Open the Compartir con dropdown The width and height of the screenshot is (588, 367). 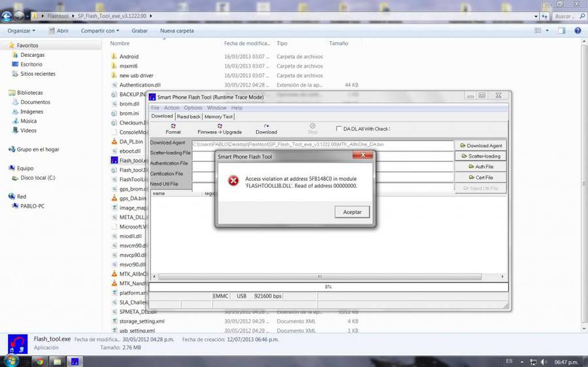pos(100,31)
